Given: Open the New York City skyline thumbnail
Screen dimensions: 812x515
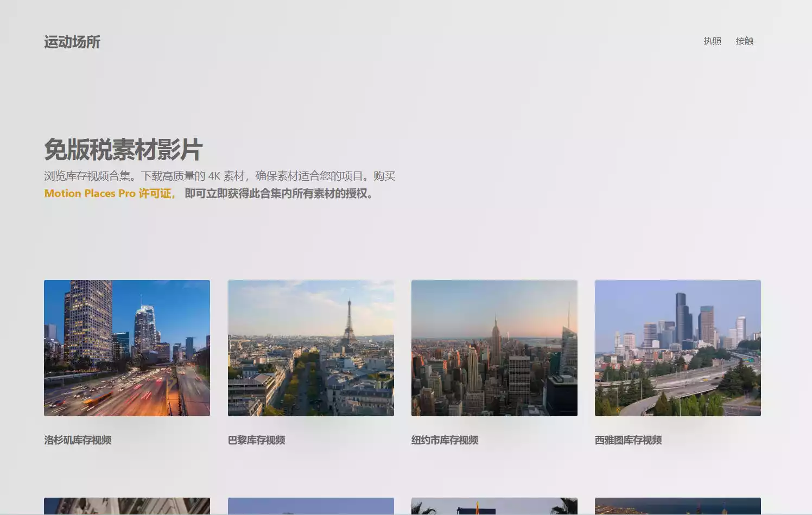Looking at the screenshot, I should 494,348.
